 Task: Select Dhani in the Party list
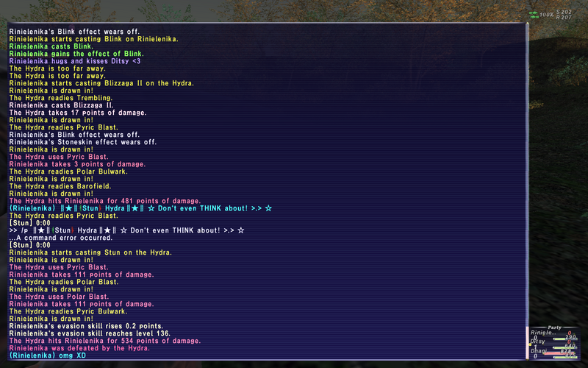(539, 350)
